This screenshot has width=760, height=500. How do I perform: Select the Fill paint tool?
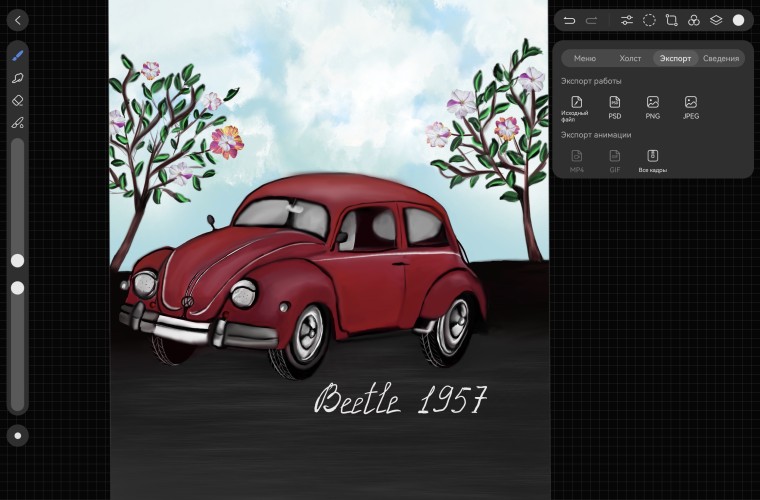(17, 123)
